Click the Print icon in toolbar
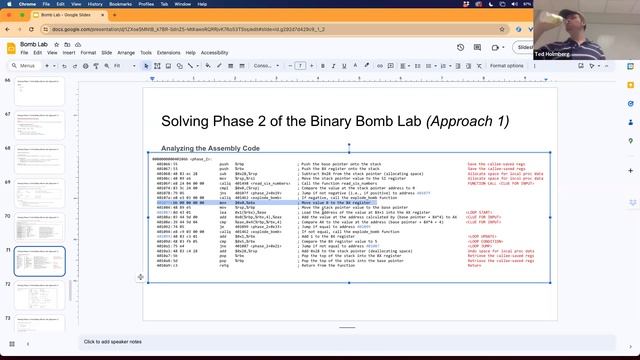This screenshot has height=360, width=640. click(85, 66)
